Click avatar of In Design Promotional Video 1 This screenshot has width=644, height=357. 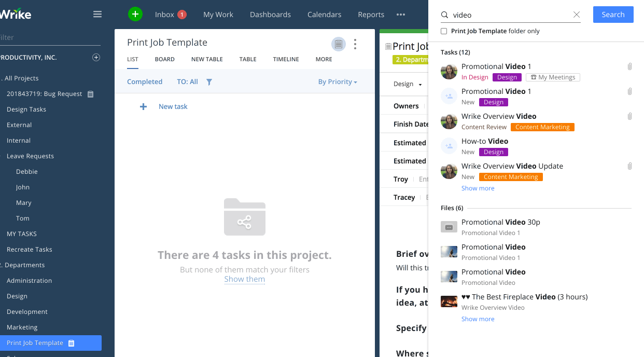[449, 72]
